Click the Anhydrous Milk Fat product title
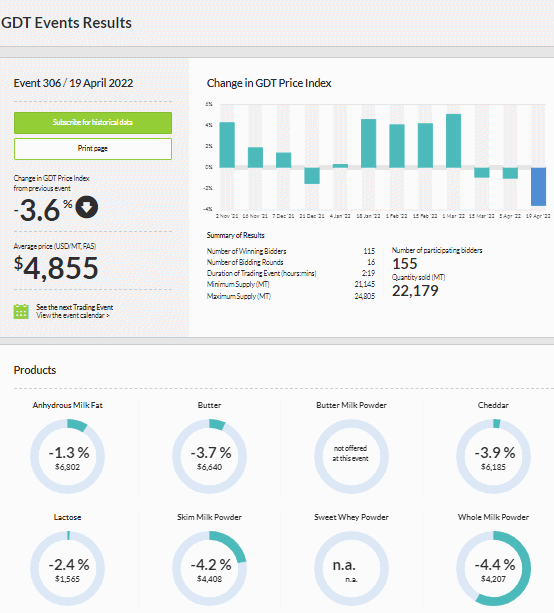The image size is (554, 613). (67, 405)
